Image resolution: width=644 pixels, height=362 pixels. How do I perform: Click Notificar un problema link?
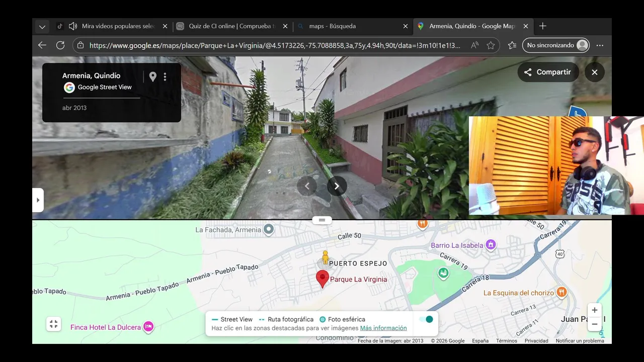click(x=580, y=341)
